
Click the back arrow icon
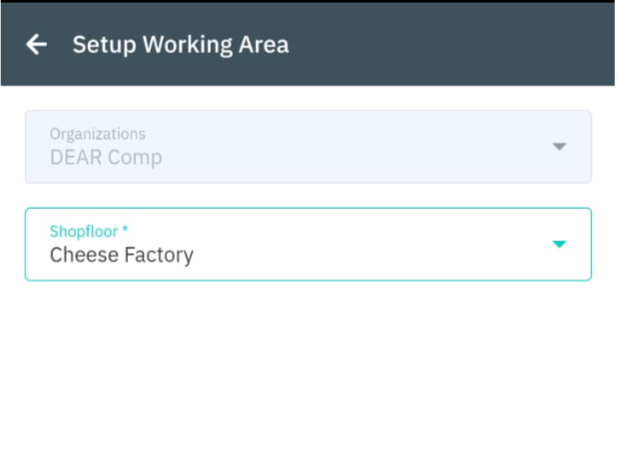pyautogui.click(x=37, y=44)
